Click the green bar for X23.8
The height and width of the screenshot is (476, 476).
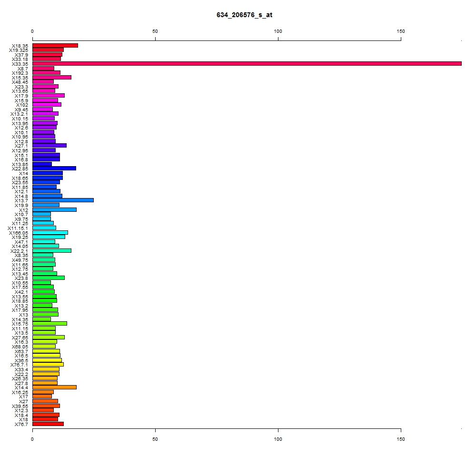coord(49,278)
